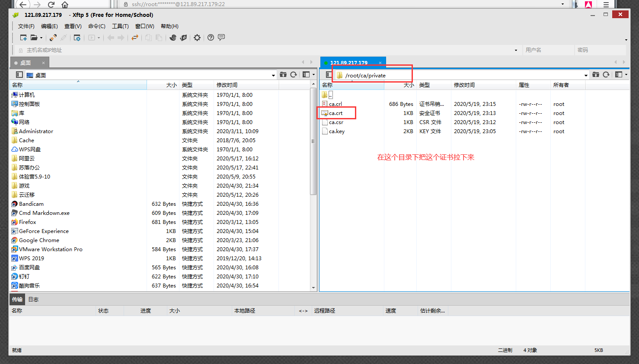This screenshot has width=639, height=364.
Task: Open the remote path dropdown arrow
Action: tap(586, 74)
